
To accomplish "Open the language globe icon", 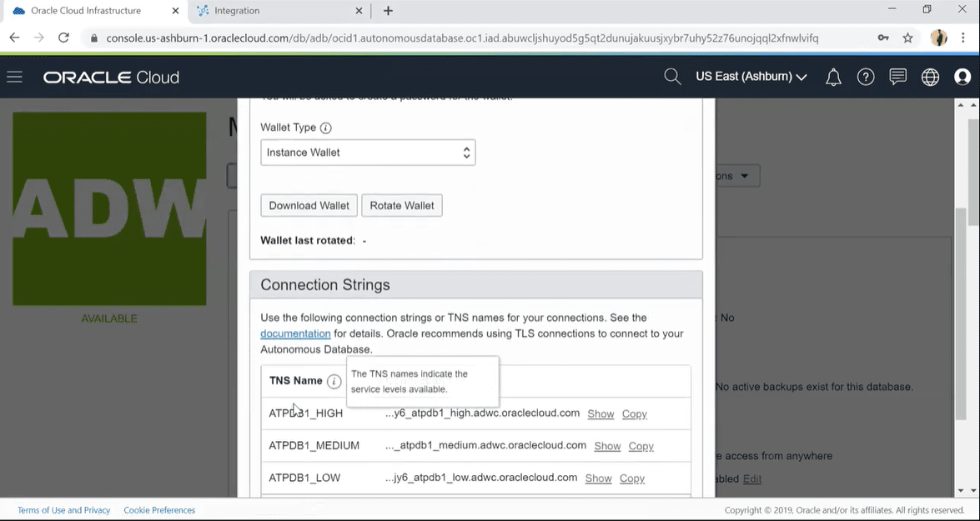I will tap(930, 77).
